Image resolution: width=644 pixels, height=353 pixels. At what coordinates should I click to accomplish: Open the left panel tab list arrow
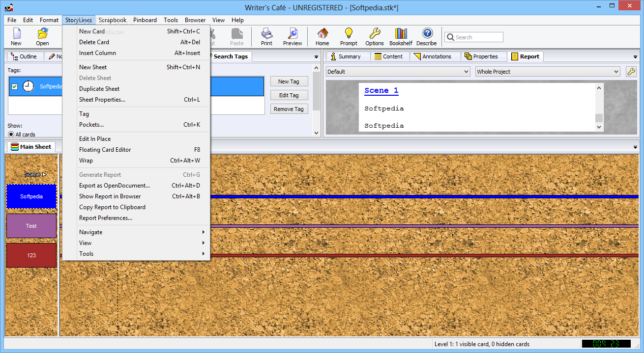(x=317, y=57)
